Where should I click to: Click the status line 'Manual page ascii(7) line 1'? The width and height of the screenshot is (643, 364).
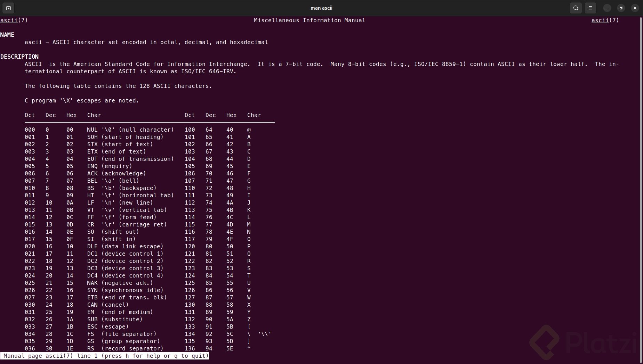(105, 356)
